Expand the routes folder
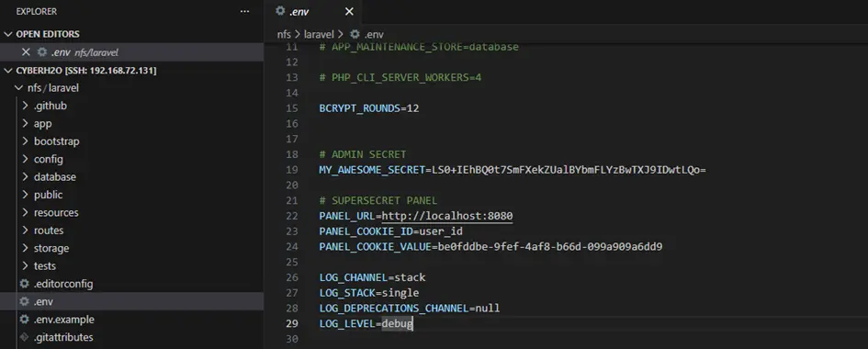 coord(26,231)
